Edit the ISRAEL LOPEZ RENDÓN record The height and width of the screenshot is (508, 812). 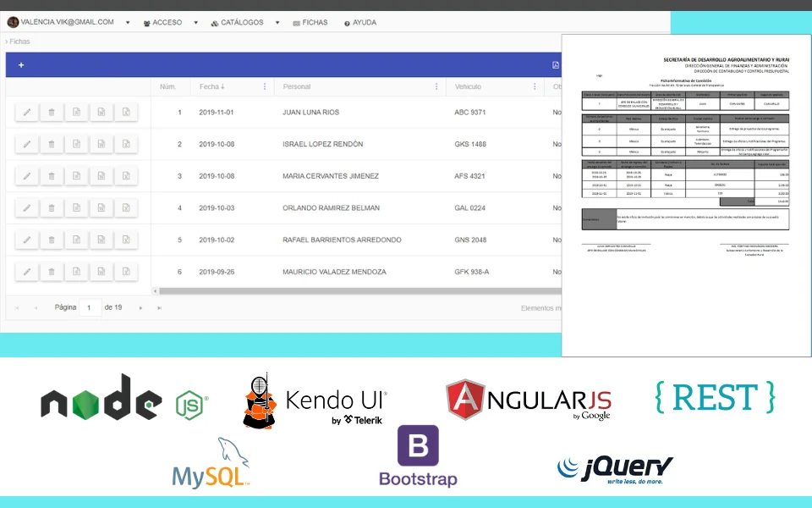pyautogui.click(x=27, y=144)
